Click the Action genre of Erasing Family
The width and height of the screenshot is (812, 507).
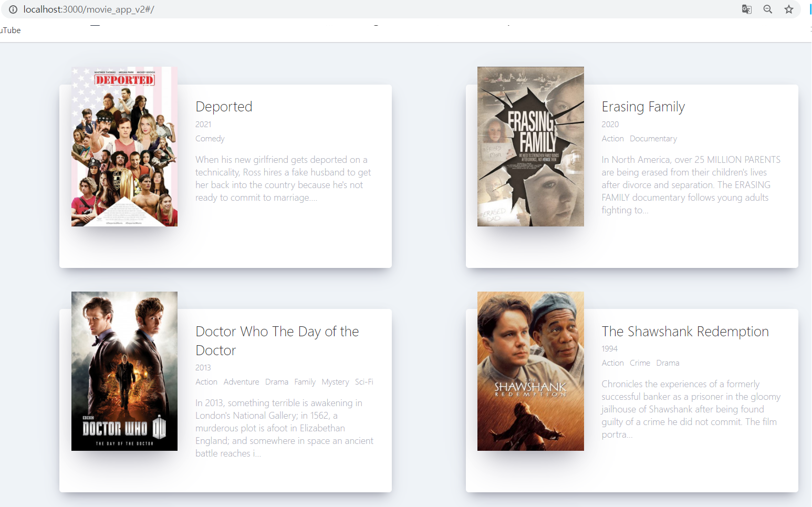click(613, 139)
